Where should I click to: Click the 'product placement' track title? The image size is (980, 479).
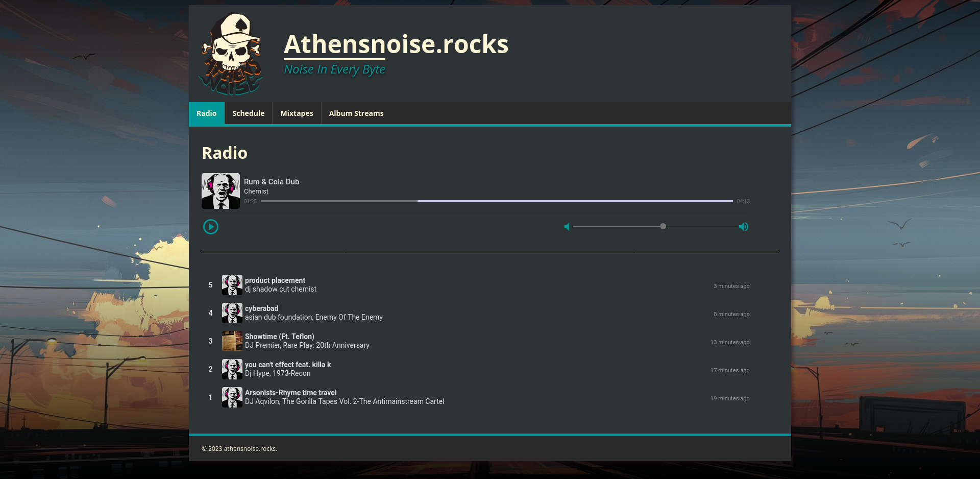point(275,280)
